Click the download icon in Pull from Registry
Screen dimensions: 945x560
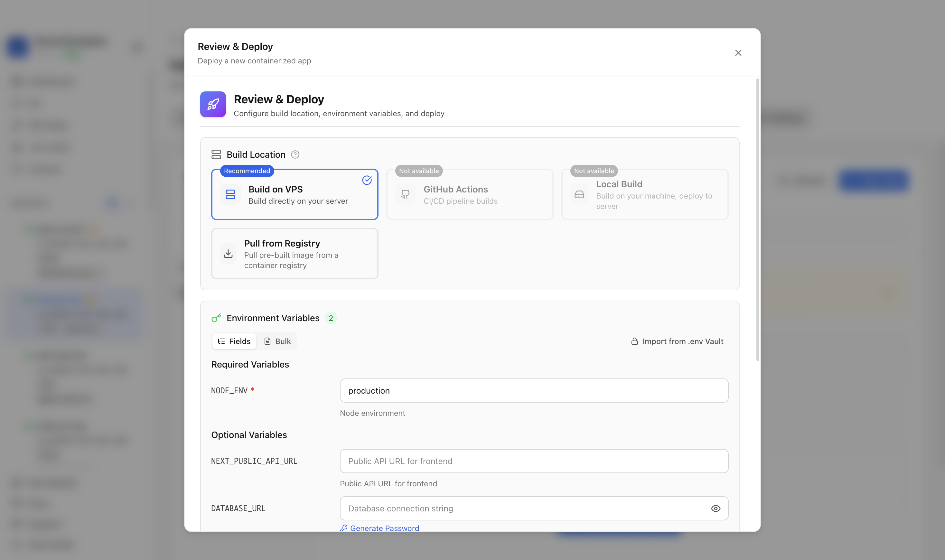228,254
